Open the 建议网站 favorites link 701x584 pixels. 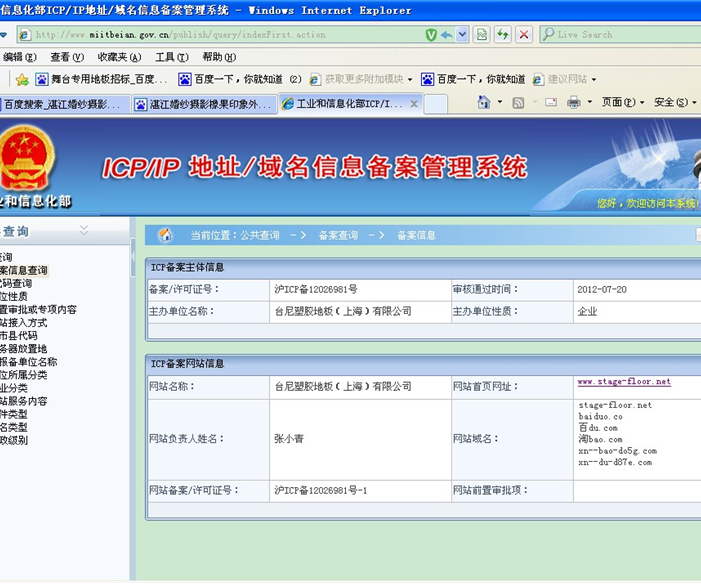tap(560, 80)
